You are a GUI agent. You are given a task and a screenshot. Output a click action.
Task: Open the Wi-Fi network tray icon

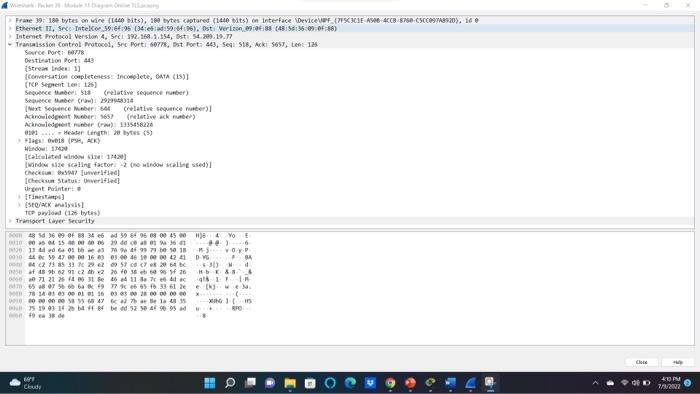tap(625, 383)
